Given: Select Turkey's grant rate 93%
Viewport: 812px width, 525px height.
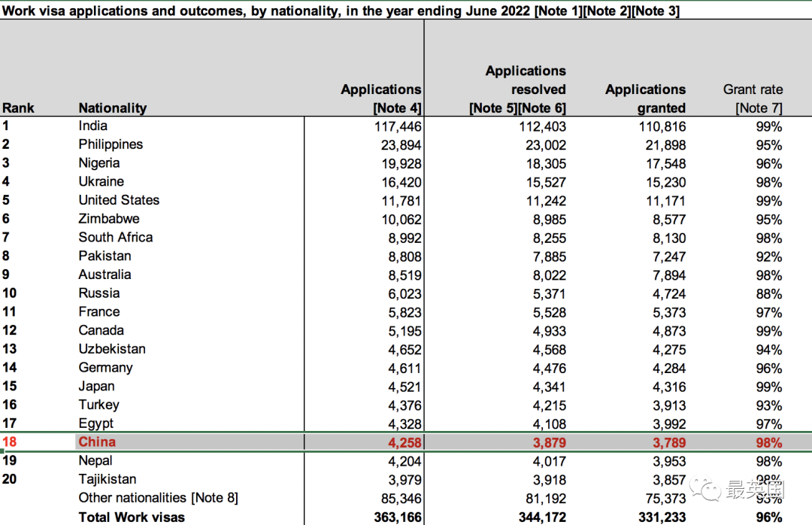Looking at the screenshot, I should (769, 407).
